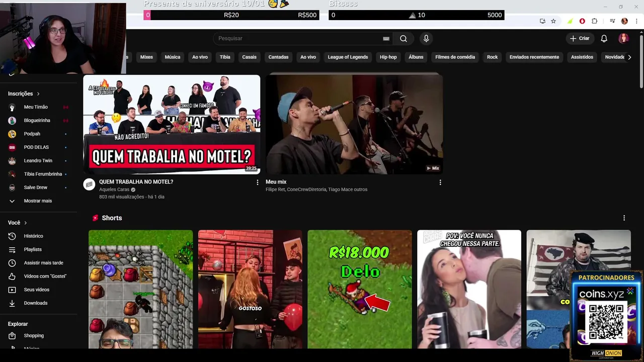This screenshot has height=362, width=644.
Task: Expand the Você section arrow
Action: (x=25, y=223)
